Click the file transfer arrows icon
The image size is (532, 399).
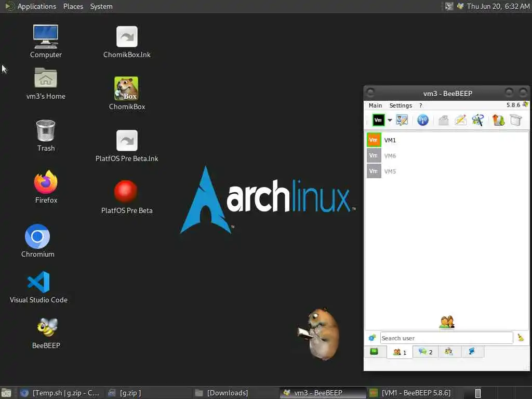coord(498,120)
